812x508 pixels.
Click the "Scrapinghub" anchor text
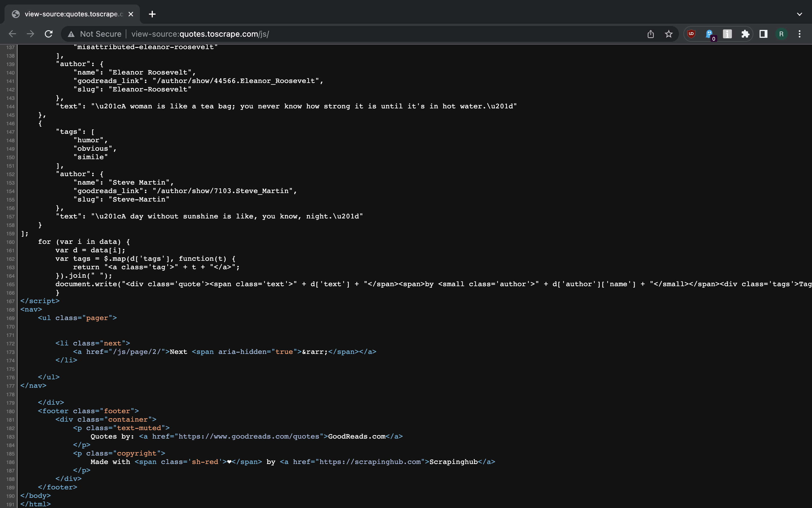(x=454, y=462)
